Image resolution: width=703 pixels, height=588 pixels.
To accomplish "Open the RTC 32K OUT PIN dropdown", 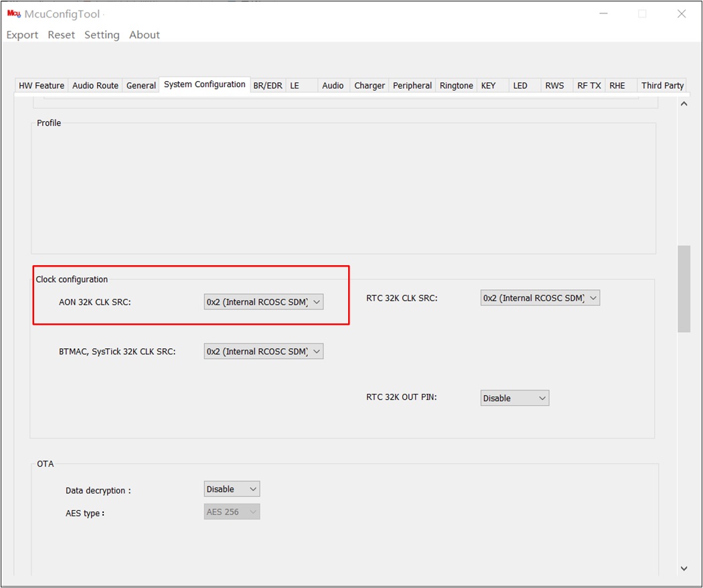I will tap(514, 398).
